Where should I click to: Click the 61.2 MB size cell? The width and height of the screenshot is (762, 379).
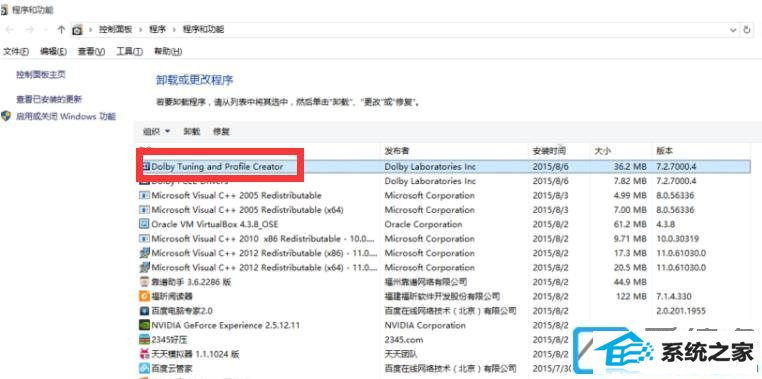(630, 224)
